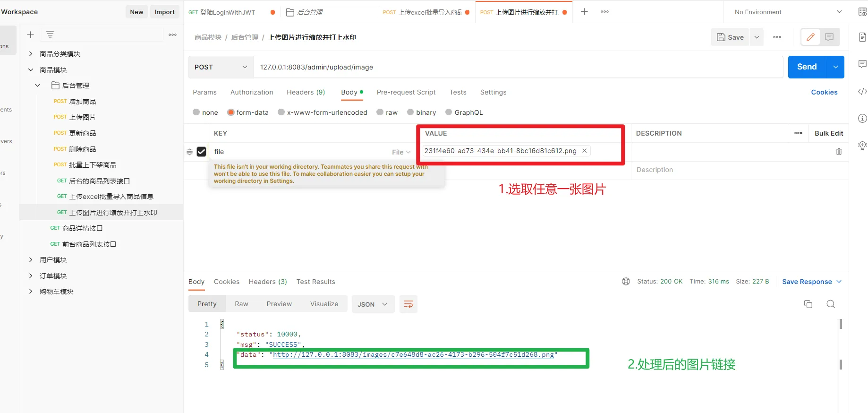This screenshot has width=868, height=413.
Task: Switch to the Params tab
Action: click(x=204, y=92)
